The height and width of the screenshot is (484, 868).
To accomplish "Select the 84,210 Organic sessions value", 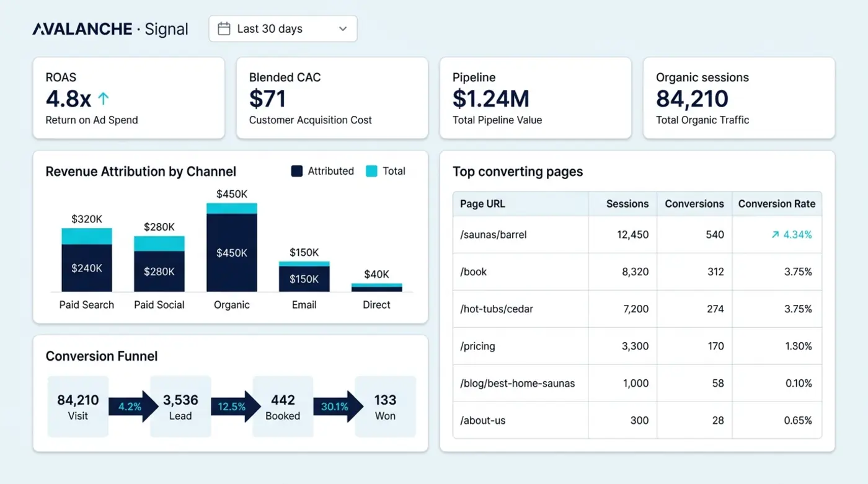I will pyautogui.click(x=692, y=99).
